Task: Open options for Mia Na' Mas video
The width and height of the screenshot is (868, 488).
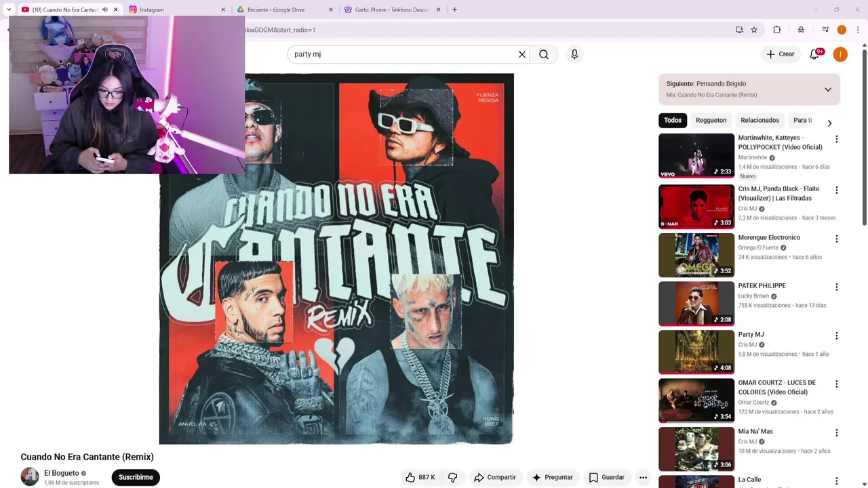Action: point(836,432)
